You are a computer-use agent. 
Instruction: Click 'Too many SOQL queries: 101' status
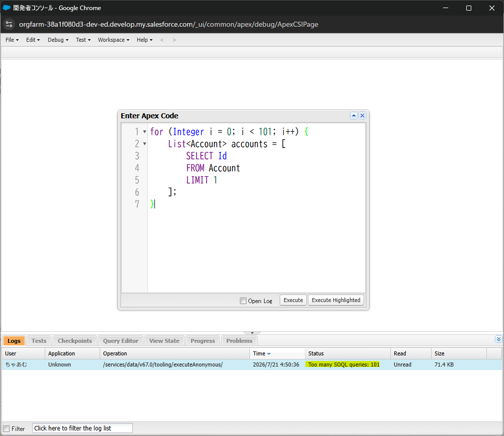[x=344, y=365]
